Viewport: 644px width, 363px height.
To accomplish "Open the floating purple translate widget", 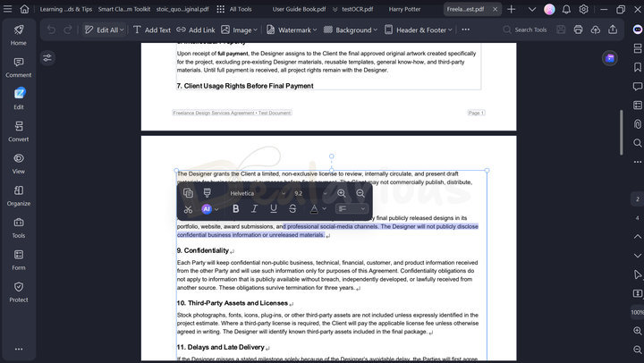I will click(610, 58).
